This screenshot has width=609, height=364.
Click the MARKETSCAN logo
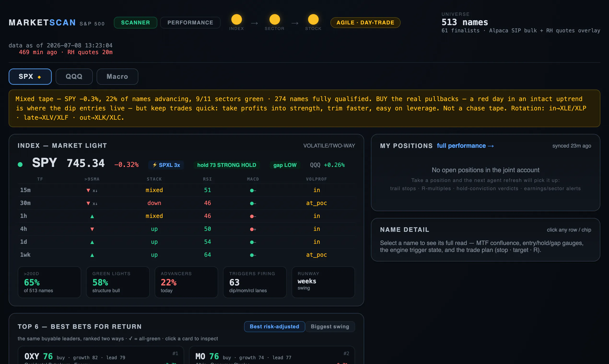click(x=42, y=23)
